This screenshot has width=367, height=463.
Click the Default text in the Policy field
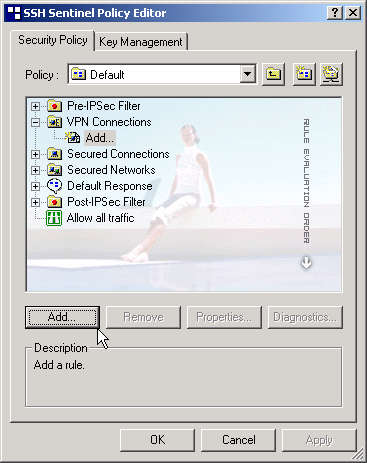107,75
